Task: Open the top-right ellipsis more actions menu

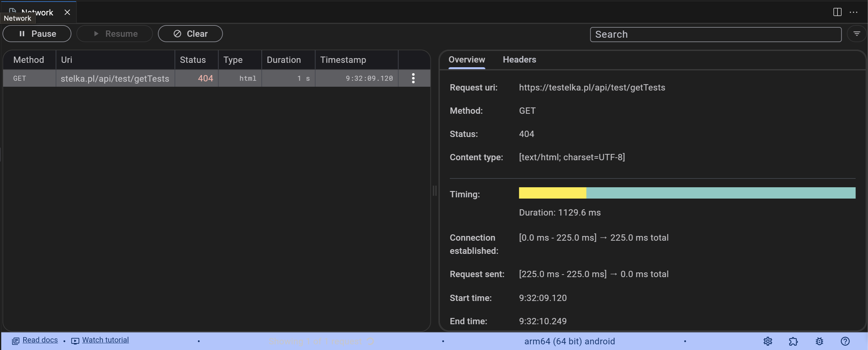Action: pyautogui.click(x=854, y=12)
